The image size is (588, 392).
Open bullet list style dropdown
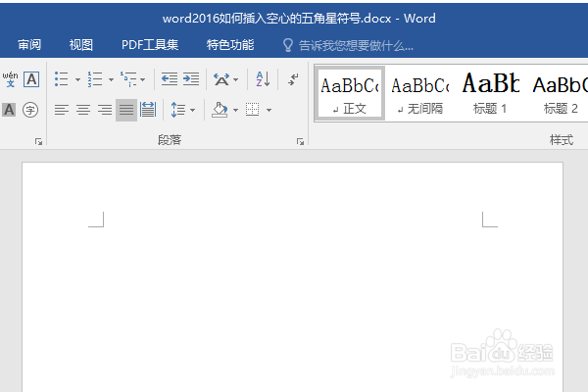[x=77, y=79]
